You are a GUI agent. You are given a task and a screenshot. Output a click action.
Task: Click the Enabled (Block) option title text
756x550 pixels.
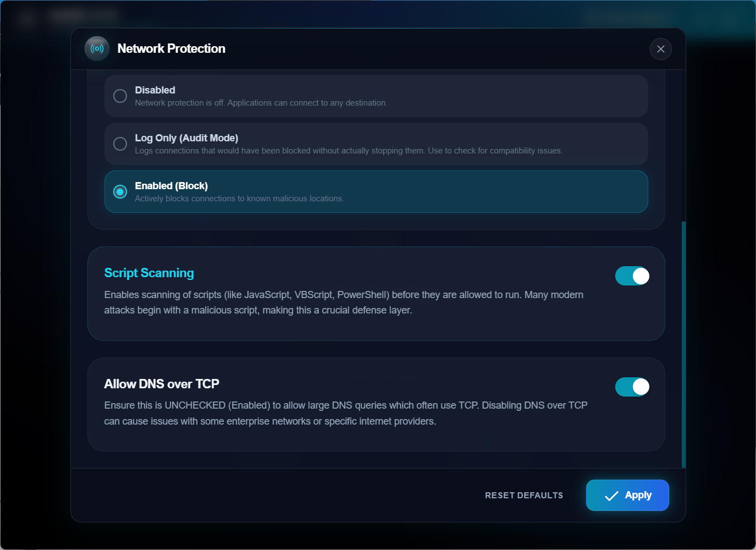point(171,186)
